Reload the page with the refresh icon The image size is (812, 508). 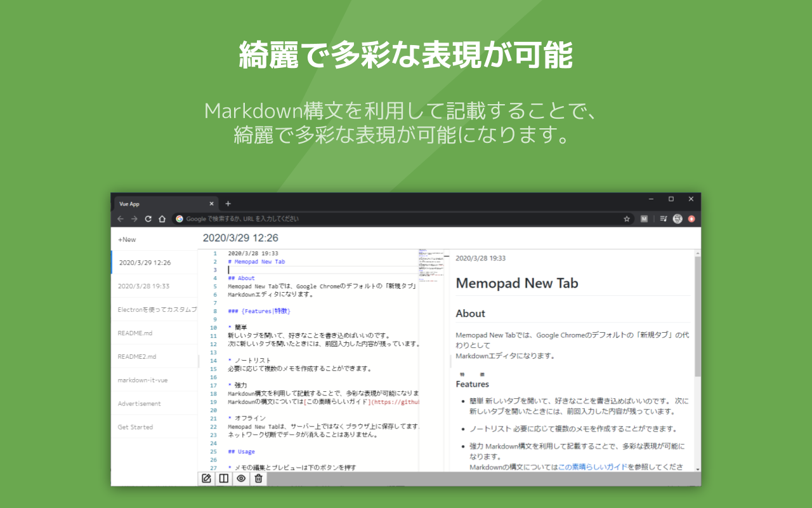[148, 218]
